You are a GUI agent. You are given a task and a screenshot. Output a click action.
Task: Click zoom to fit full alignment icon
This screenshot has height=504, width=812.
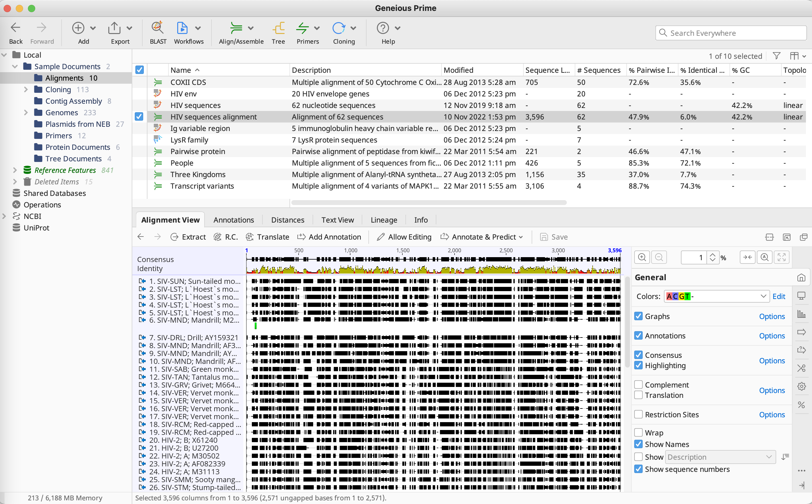coord(781,257)
